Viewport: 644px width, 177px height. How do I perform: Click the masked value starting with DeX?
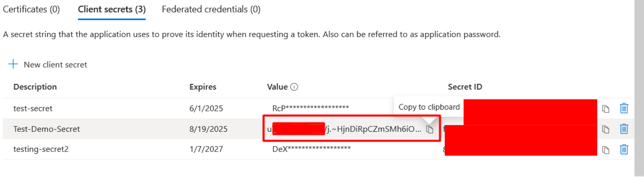[x=311, y=149]
